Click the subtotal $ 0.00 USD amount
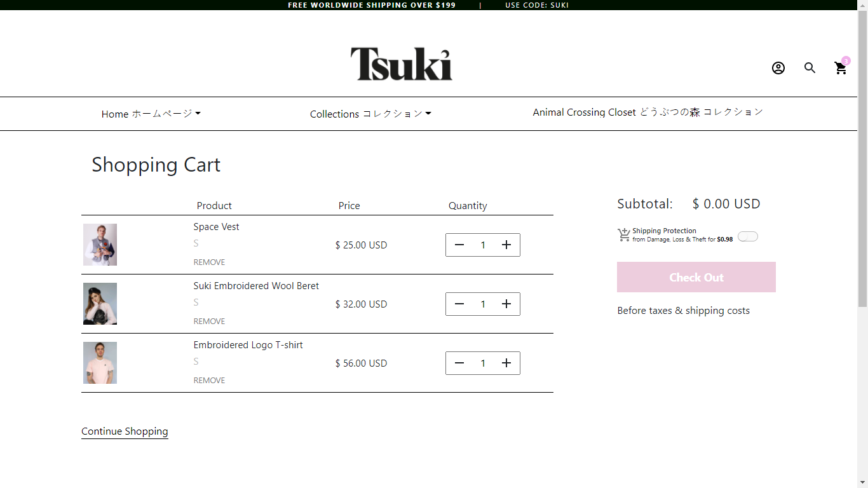The image size is (868, 488). [x=726, y=204]
